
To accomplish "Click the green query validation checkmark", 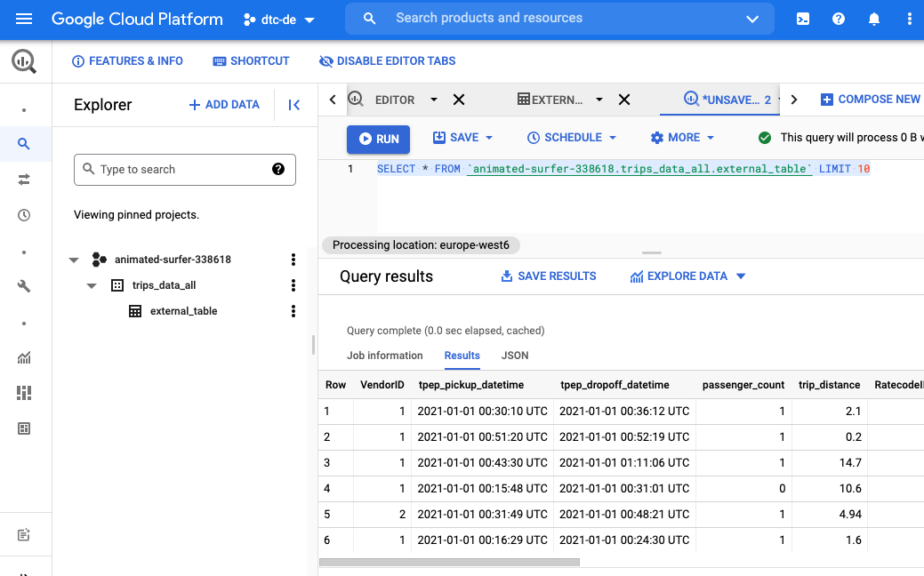I will pyautogui.click(x=764, y=138).
